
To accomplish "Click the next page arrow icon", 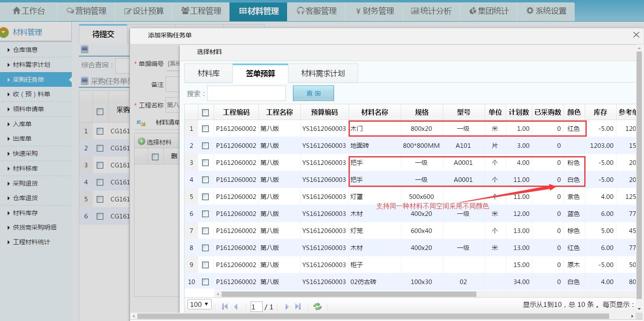I will click(287, 306).
